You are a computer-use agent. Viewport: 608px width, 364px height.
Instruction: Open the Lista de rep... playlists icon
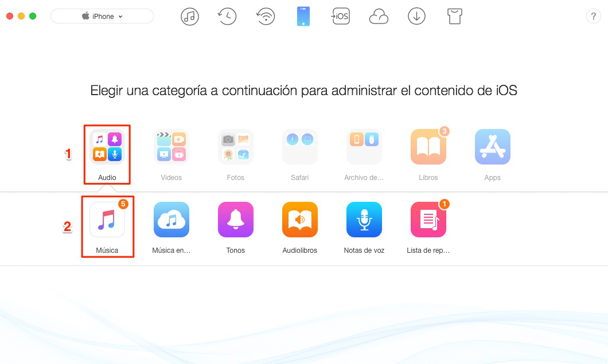click(428, 220)
